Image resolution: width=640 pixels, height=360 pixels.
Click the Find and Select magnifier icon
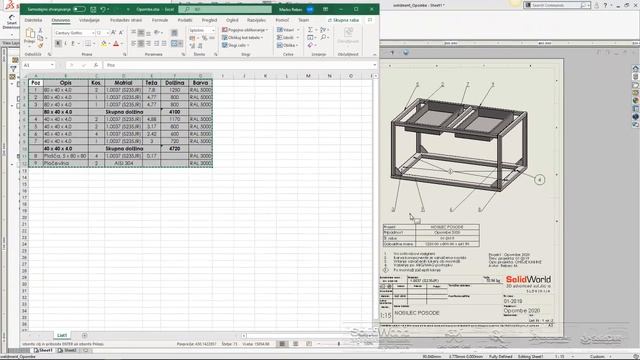tap(323, 38)
